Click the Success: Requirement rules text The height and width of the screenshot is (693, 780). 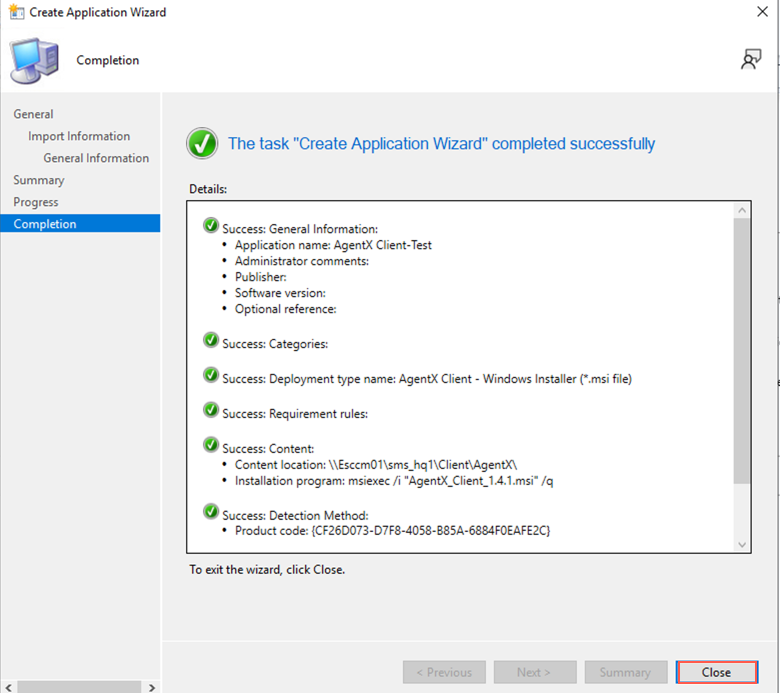point(295,413)
